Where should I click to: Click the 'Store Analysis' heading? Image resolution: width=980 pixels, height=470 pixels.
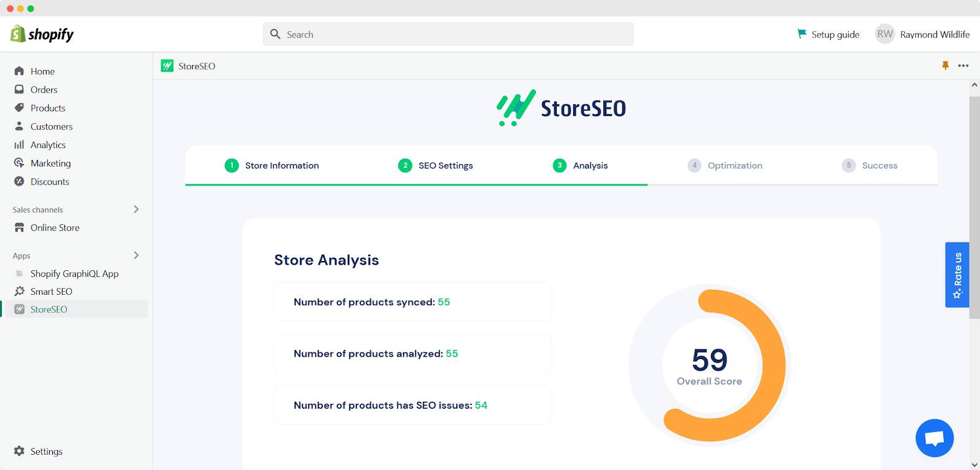click(x=326, y=260)
